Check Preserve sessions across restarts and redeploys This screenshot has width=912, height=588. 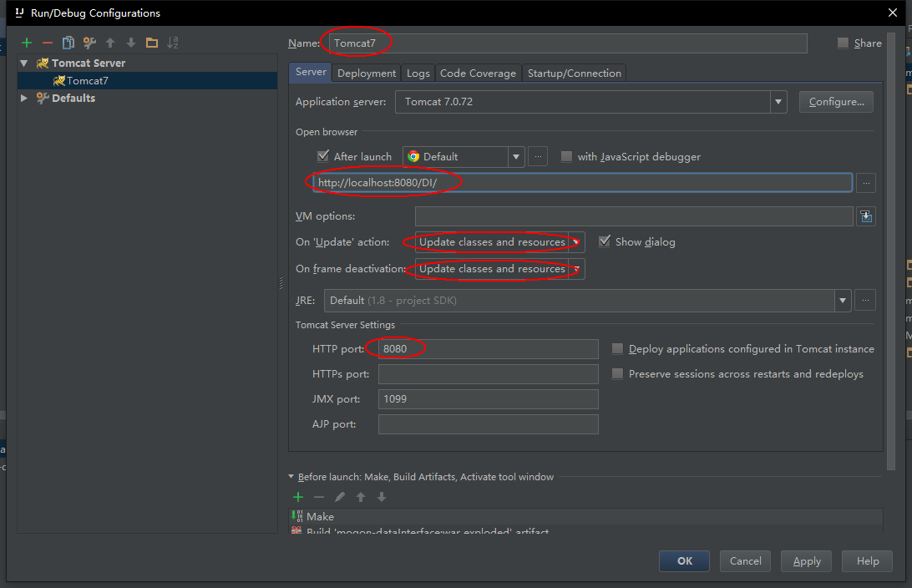(617, 373)
